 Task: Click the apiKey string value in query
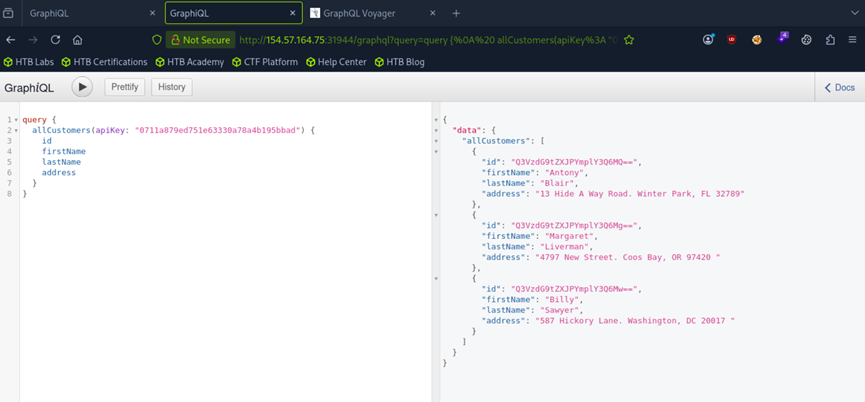pyautogui.click(x=218, y=130)
